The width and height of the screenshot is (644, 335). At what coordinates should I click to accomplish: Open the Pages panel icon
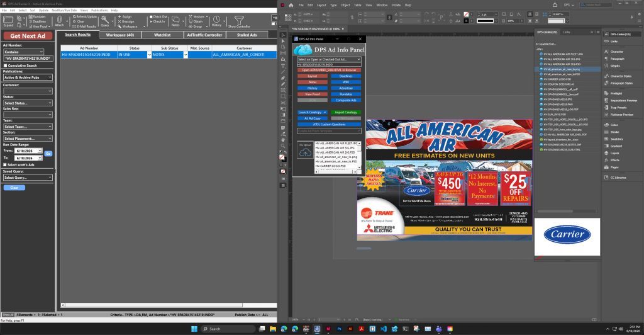606,167
